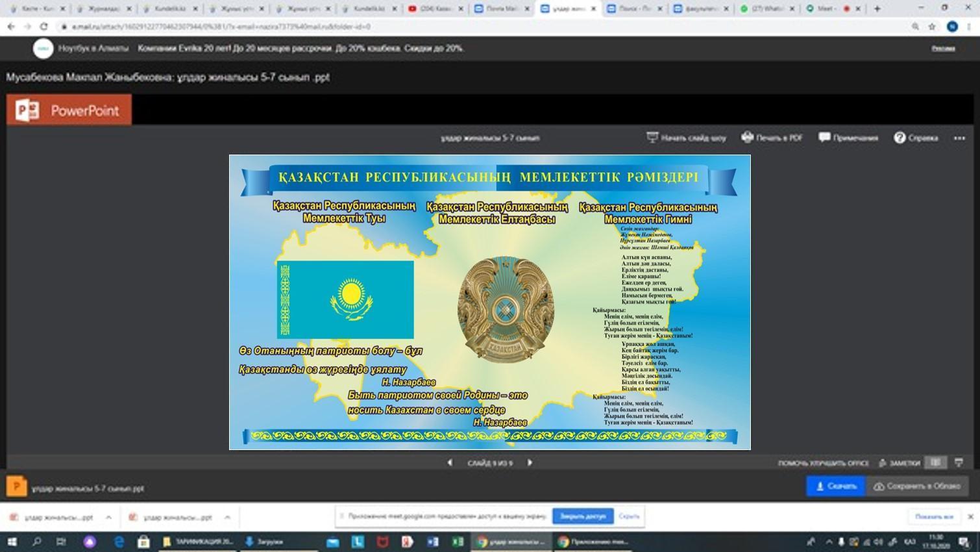The height and width of the screenshot is (552, 980).
Task: Click the Скрыть link in sharing bar
Action: 629,516
